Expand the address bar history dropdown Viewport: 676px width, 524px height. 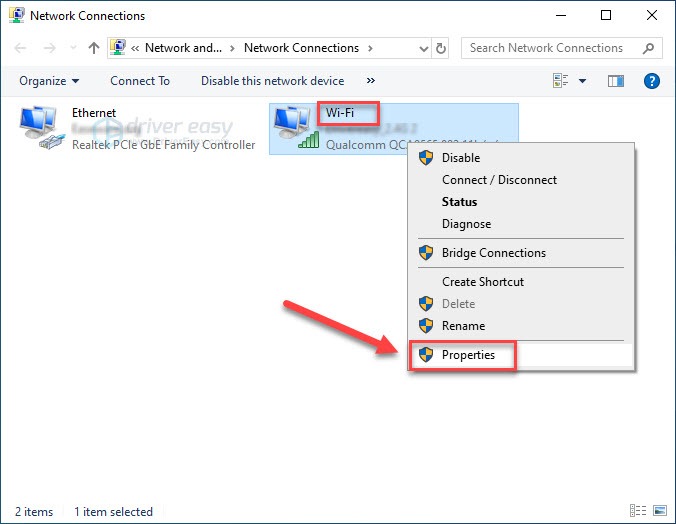(419, 48)
